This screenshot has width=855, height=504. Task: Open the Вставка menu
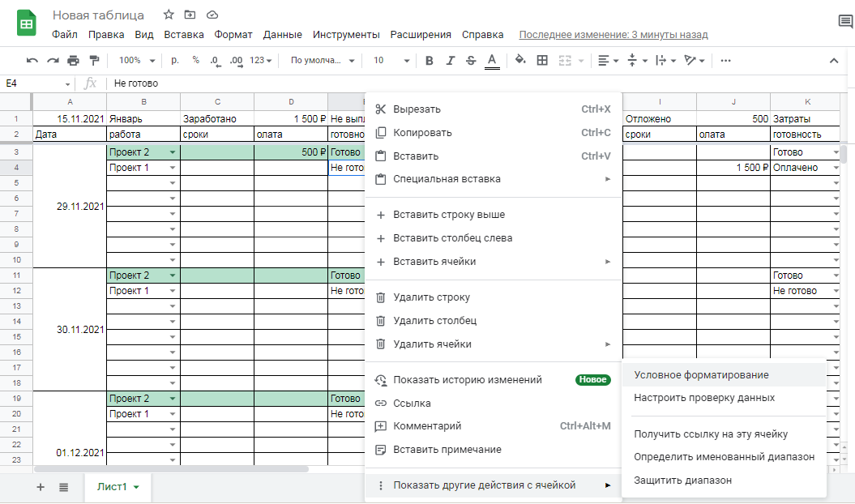[x=184, y=34]
